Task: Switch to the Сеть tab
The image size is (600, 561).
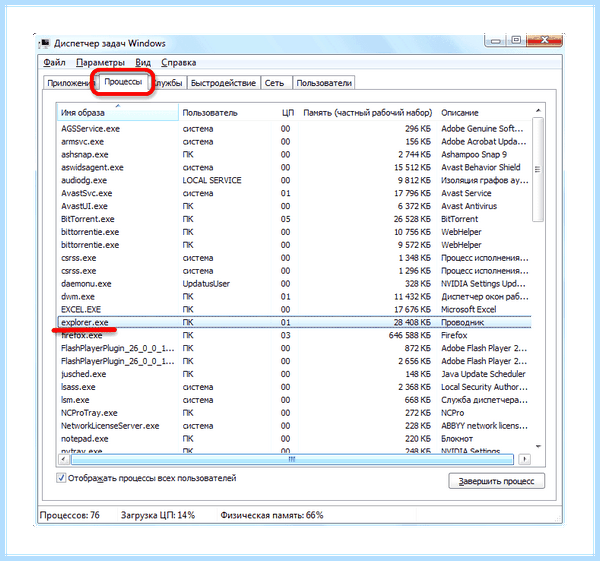Action: (275, 83)
